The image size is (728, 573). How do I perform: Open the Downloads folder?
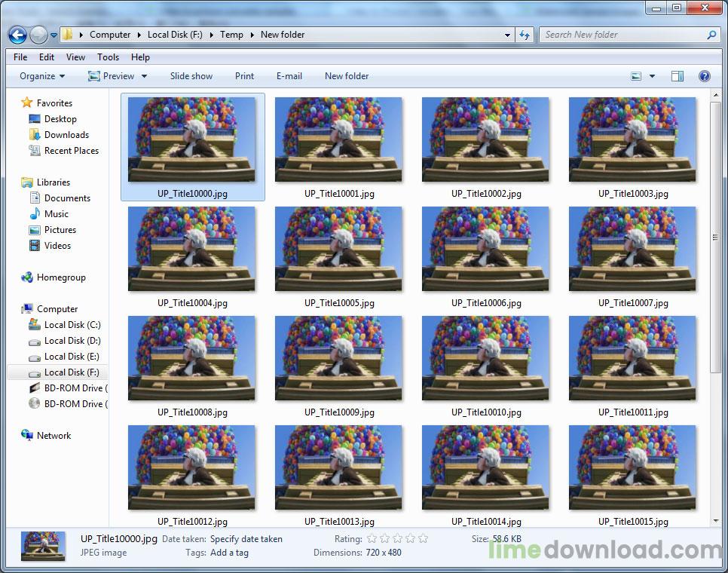click(x=63, y=134)
